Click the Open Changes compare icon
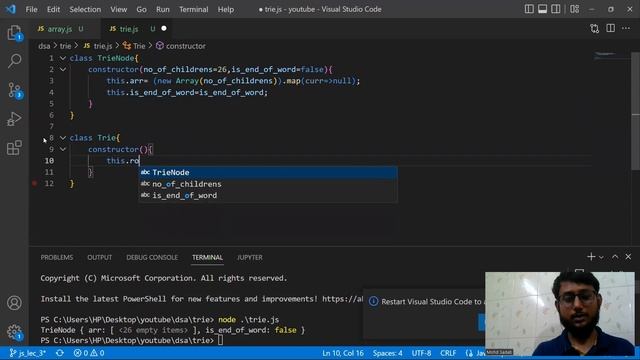This screenshot has width=640, height=360. [594, 28]
